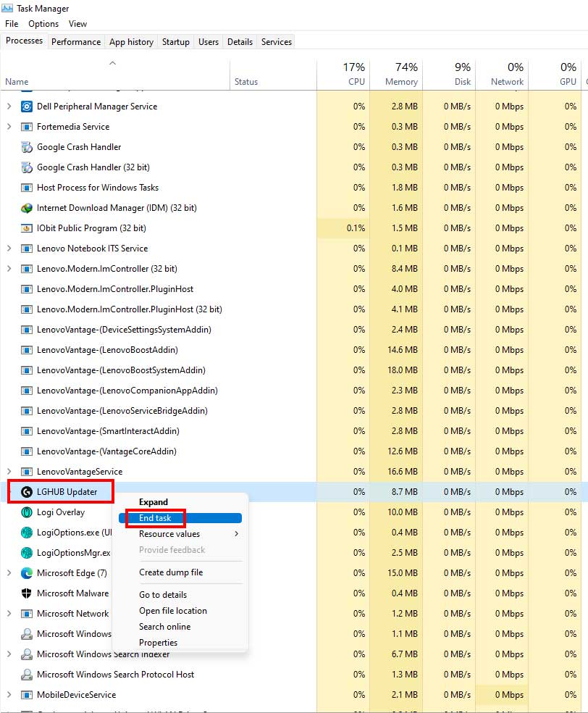Click the Google Crash Handler (32 bit) icon
The image size is (588, 713).
[x=27, y=167]
